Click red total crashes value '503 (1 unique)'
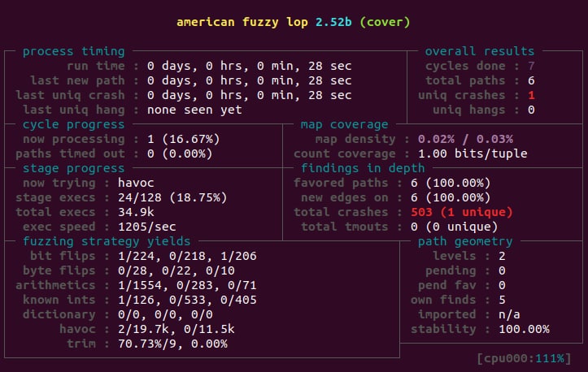Viewport: 588px width, 372px height. point(462,212)
